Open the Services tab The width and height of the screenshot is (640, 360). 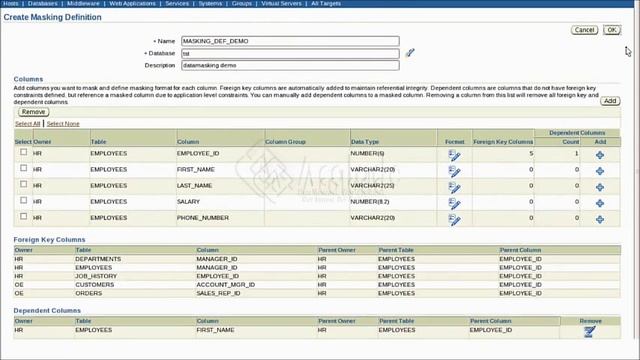177,3
